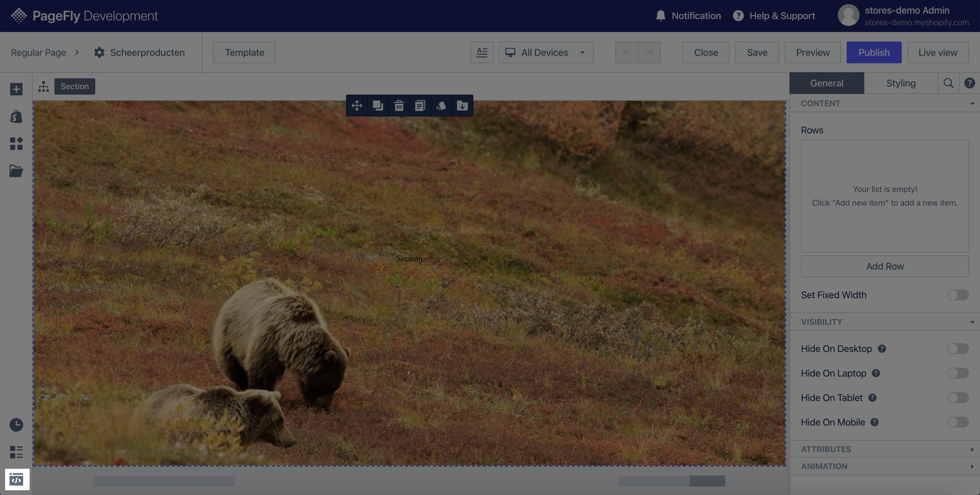This screenshot has height=495, width=980.
Task: Click the Save button
Action: (x=757, y=52)
